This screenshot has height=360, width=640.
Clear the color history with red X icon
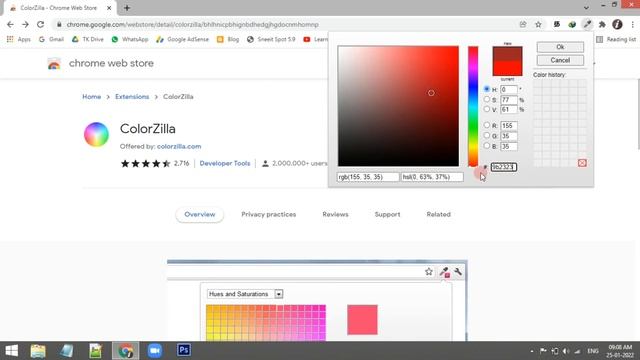tap(582, 163)
